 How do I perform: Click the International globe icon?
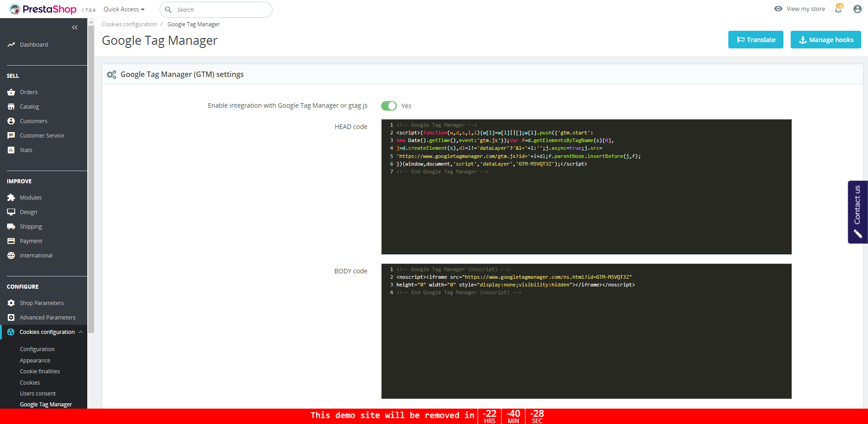[x=11, y=255]
